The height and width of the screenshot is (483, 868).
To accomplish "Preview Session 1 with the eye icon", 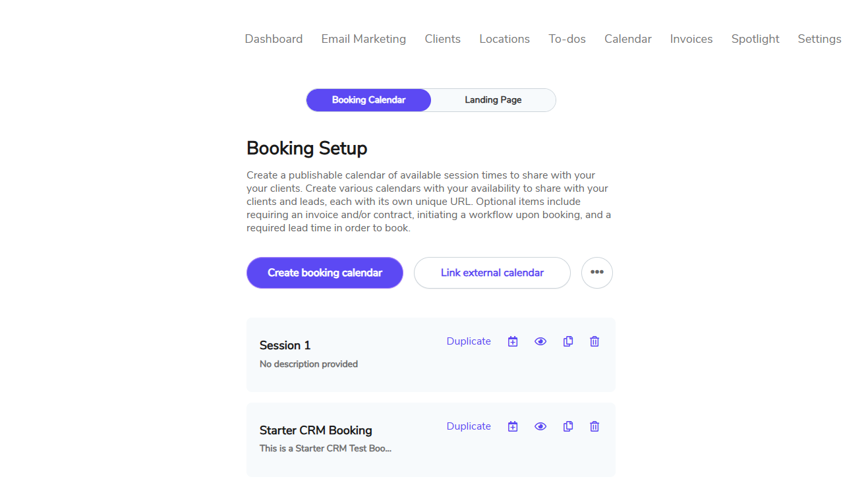I will coord(540,341).
